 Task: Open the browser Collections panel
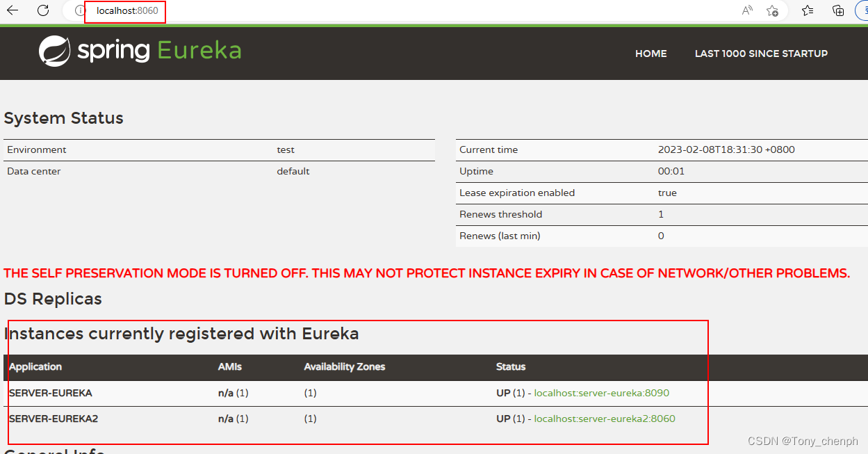pyautogui.click(x=838, y=10)
